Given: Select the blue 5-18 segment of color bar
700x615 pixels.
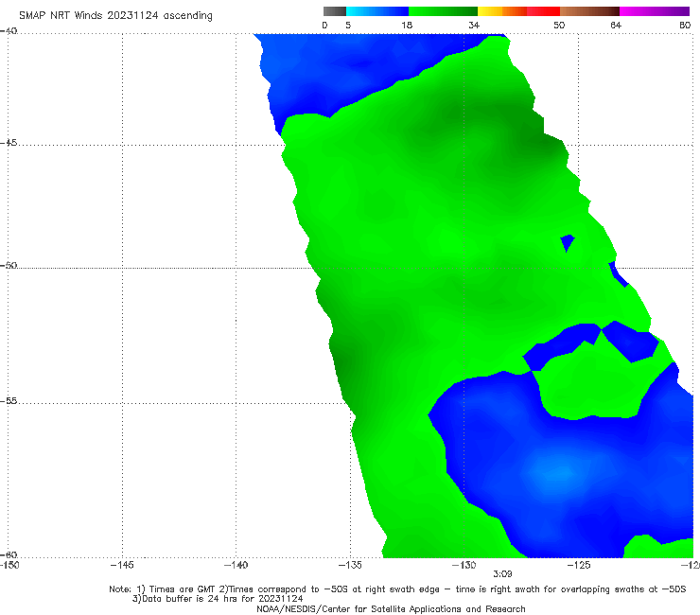Looking at the screenshot, I should point(377,11).
